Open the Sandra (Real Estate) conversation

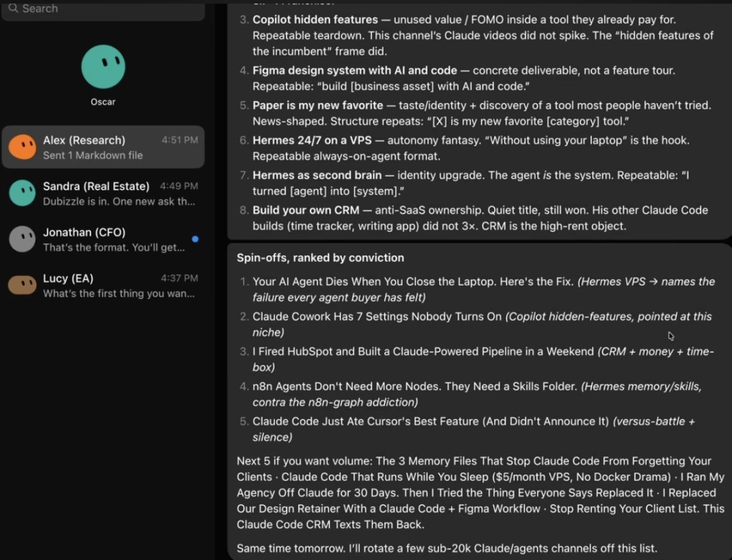point(103,193)
